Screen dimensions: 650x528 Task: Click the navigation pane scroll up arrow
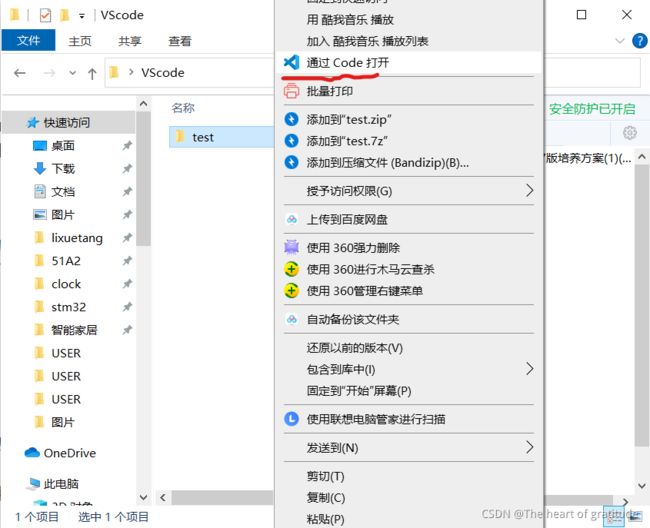[x=143, y=104]
